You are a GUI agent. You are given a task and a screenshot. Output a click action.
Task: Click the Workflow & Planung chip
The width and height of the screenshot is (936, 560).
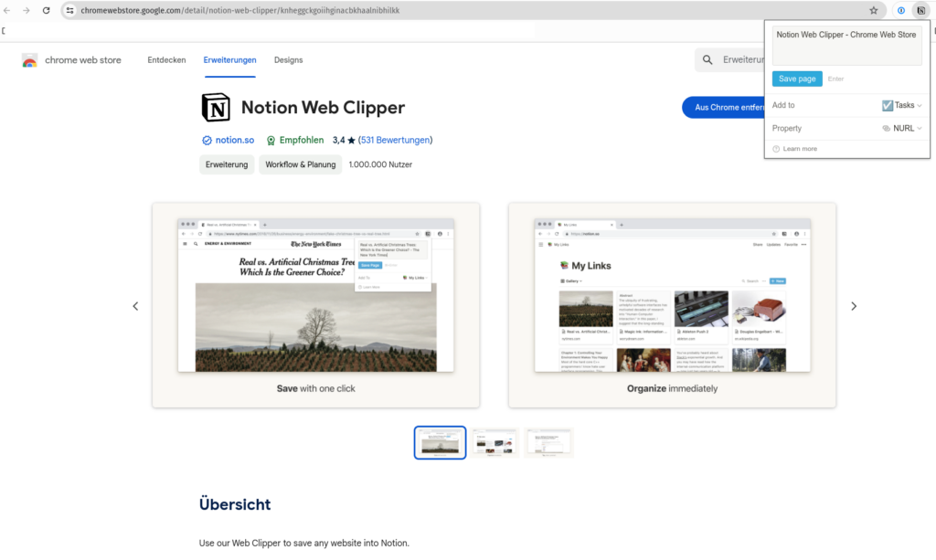300,164
